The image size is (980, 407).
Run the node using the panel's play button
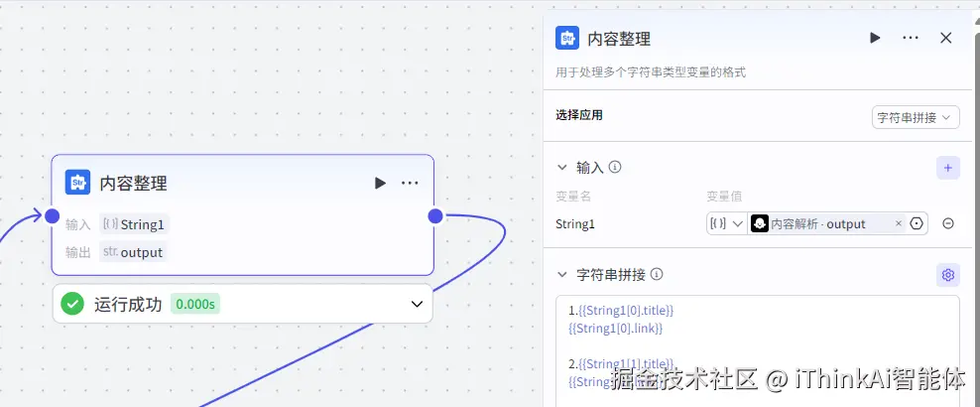click(875, 38)
